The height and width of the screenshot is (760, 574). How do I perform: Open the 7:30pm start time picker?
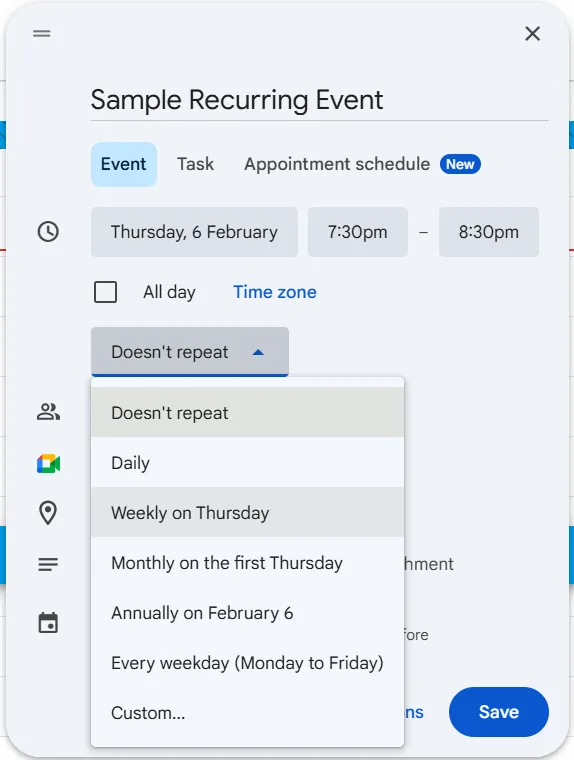pyautogui.click(x=358, y=232)
